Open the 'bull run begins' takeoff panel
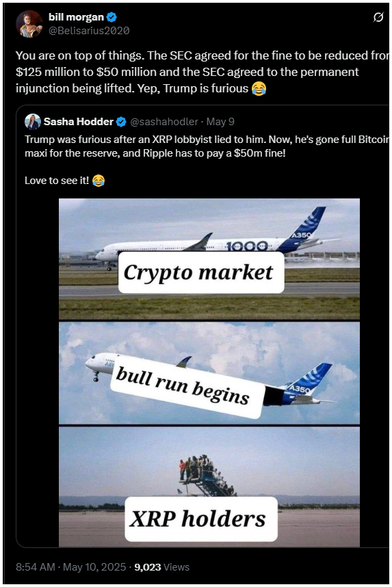 (209, 374)
